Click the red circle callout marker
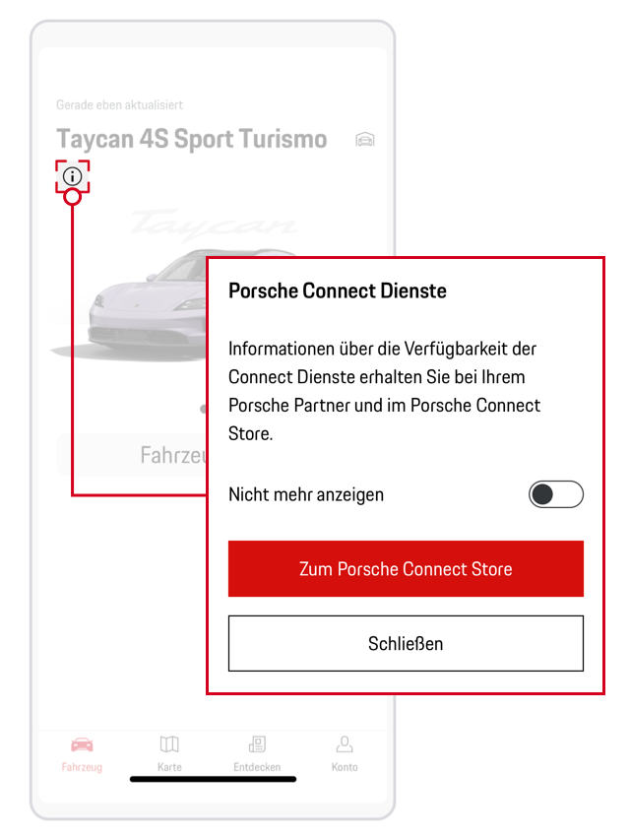 pos(72,197)
